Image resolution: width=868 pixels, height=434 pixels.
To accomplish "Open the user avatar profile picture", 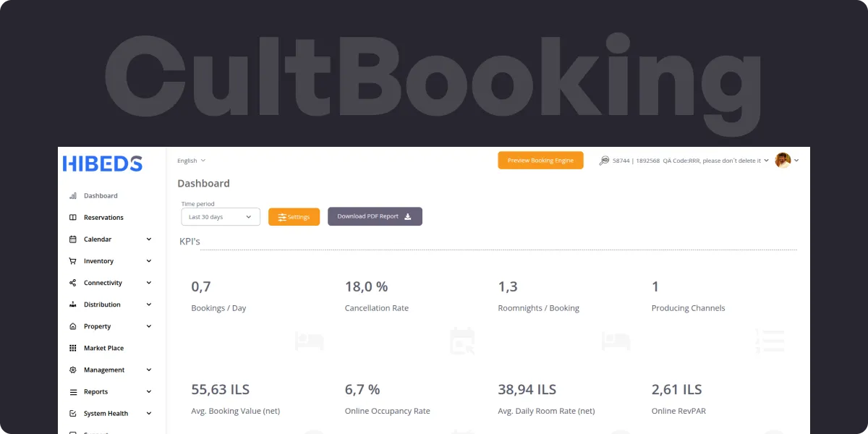I will pyautogui.click(x=783, y=161).
